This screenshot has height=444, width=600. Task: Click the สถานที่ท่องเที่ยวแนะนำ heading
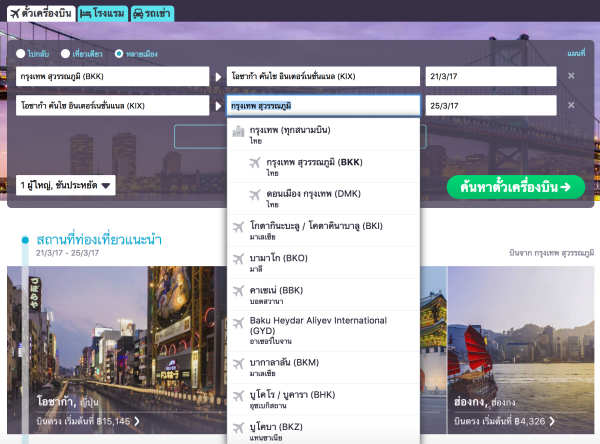(x=99, y=240)
